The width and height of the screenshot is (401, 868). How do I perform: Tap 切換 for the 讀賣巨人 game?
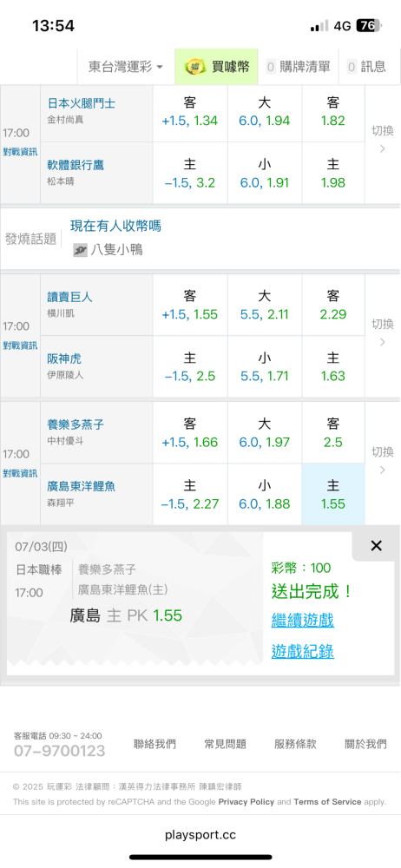coord(382,332)
